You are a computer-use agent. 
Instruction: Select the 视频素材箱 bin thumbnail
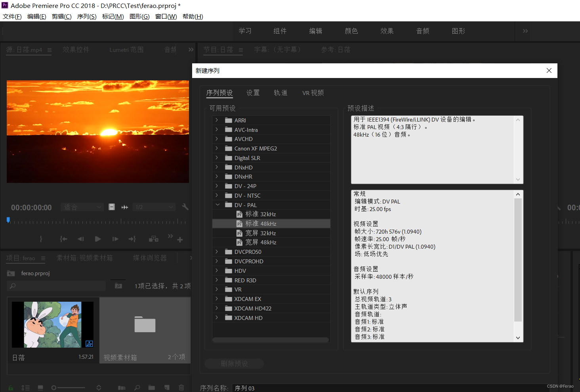pos(145,325)
